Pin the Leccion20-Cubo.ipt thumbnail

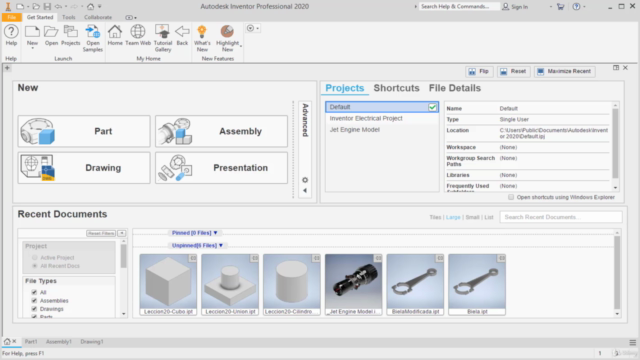click(193, 258)
